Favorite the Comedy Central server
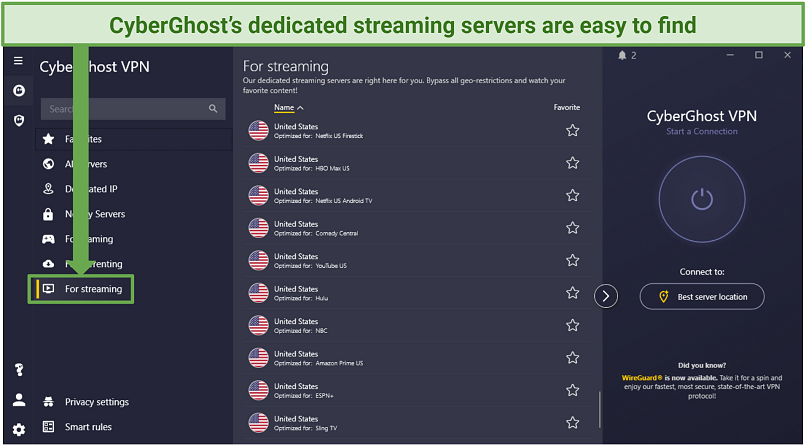This screenshot has height=446, width=806. click(573, 228)
